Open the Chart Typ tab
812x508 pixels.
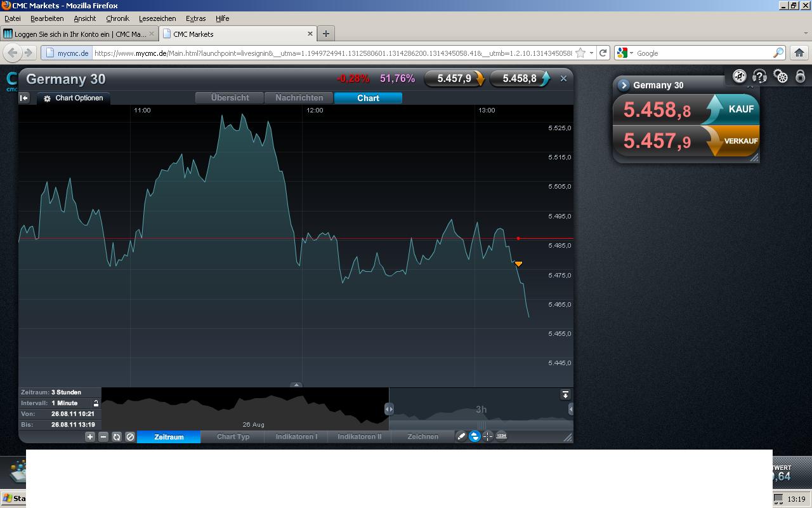233,437
